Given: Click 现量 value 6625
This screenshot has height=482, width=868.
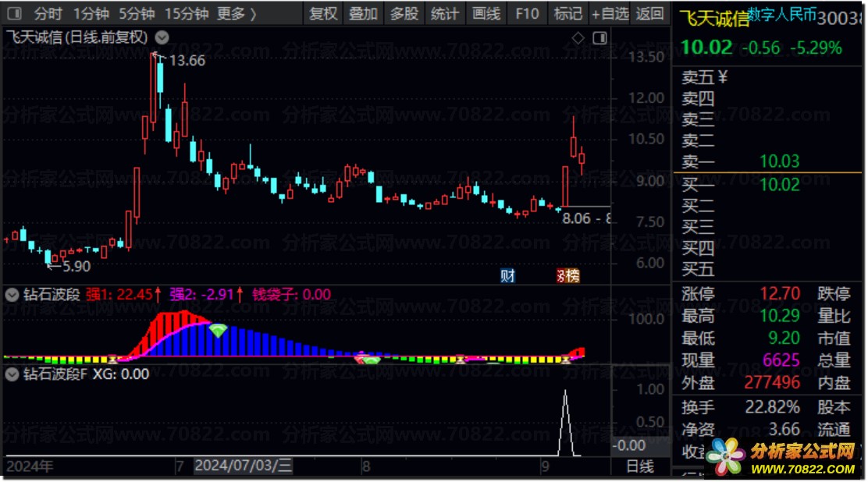Looking at the screenshot, I should [x=781, y=360].
